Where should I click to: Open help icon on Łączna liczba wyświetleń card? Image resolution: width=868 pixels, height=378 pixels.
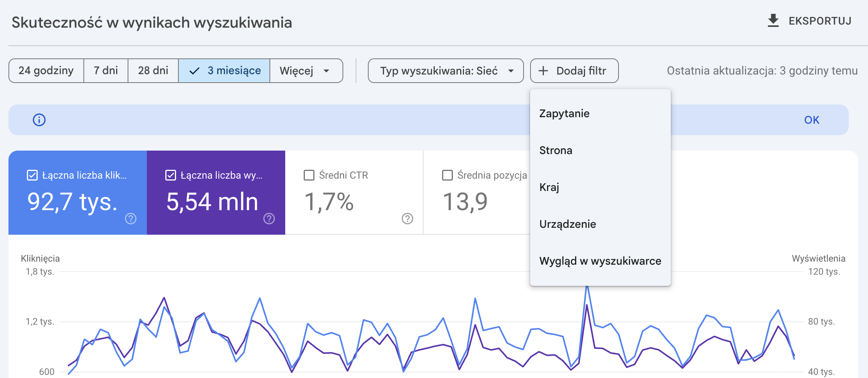coord(269,219)
